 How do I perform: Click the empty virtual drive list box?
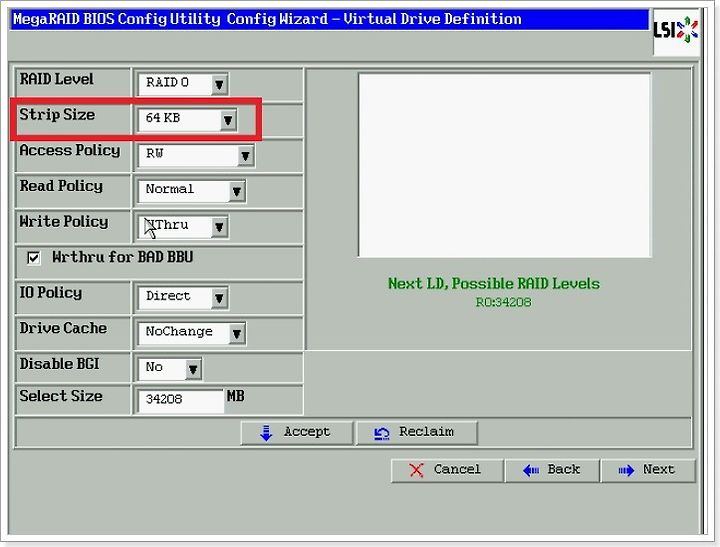[x=505, y=165]
